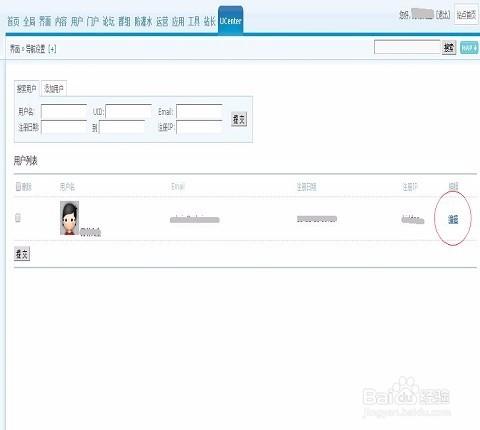Focus the 到 end date input
Viewport: 480px width, 430px height.
coord(122,127)
